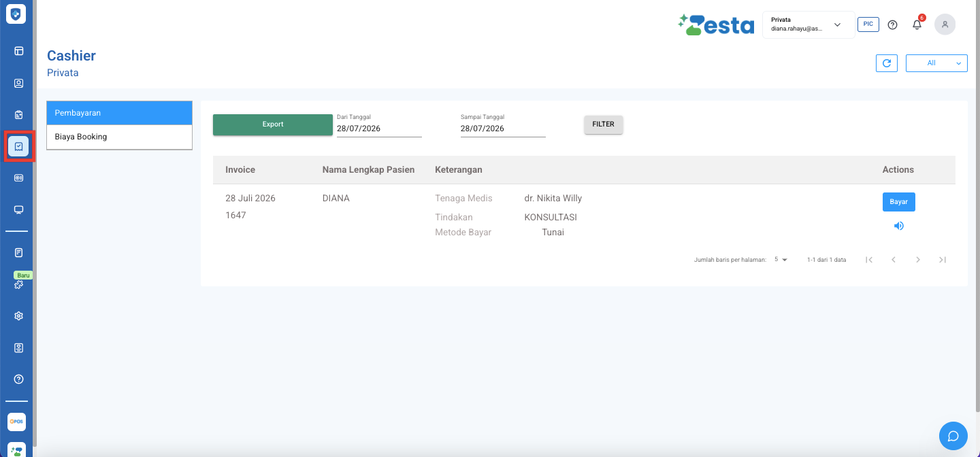This screenshot has width=980, height=457.
Task: Open the All filter dropdown
Action: 936,63
